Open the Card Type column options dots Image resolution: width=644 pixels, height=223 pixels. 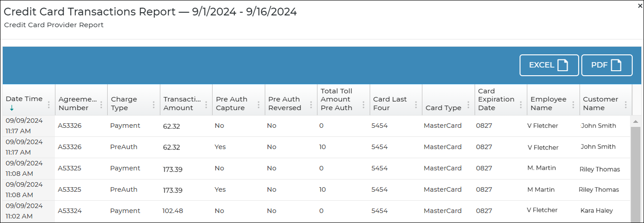pos(468,105)
